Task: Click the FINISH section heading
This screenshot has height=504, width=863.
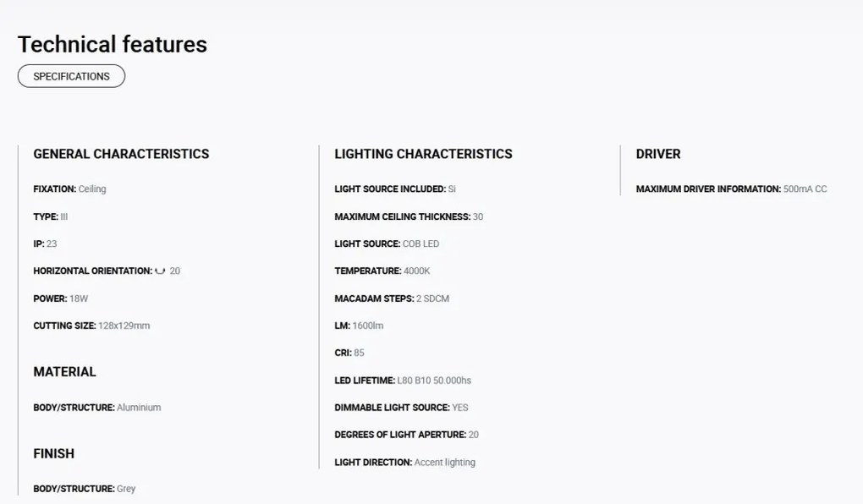Action: (53, 453)
